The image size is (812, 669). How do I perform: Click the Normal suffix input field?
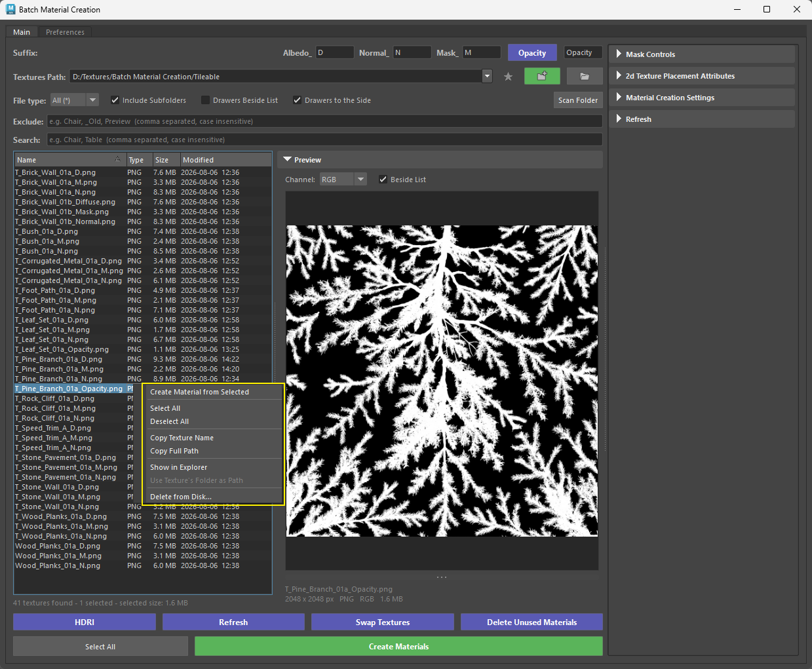click(x=412, y=52)
